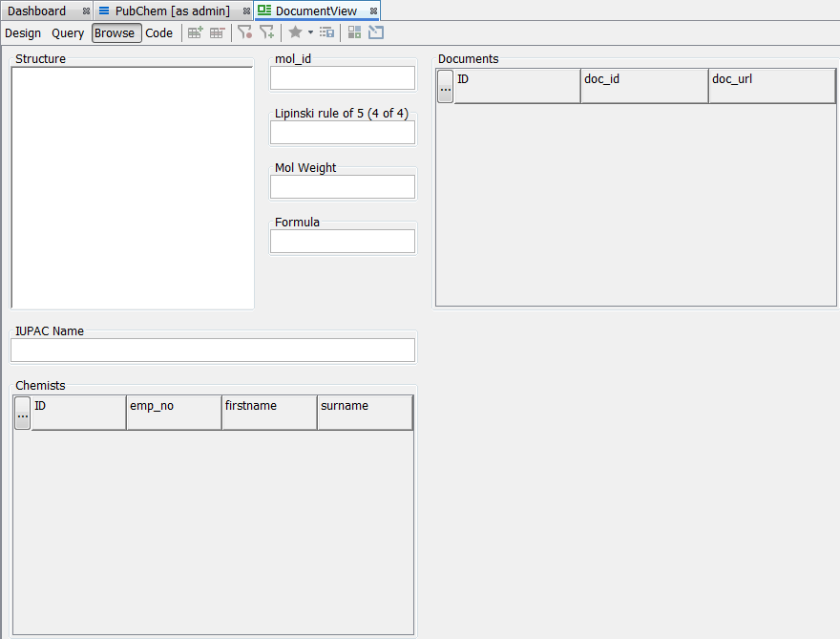
Task: Click the Query mode button
Action: click(67, 32)
